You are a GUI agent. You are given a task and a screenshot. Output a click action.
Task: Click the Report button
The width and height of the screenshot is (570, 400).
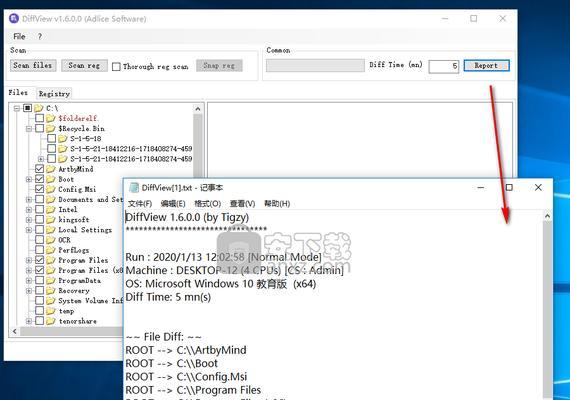tap(486, 66)
